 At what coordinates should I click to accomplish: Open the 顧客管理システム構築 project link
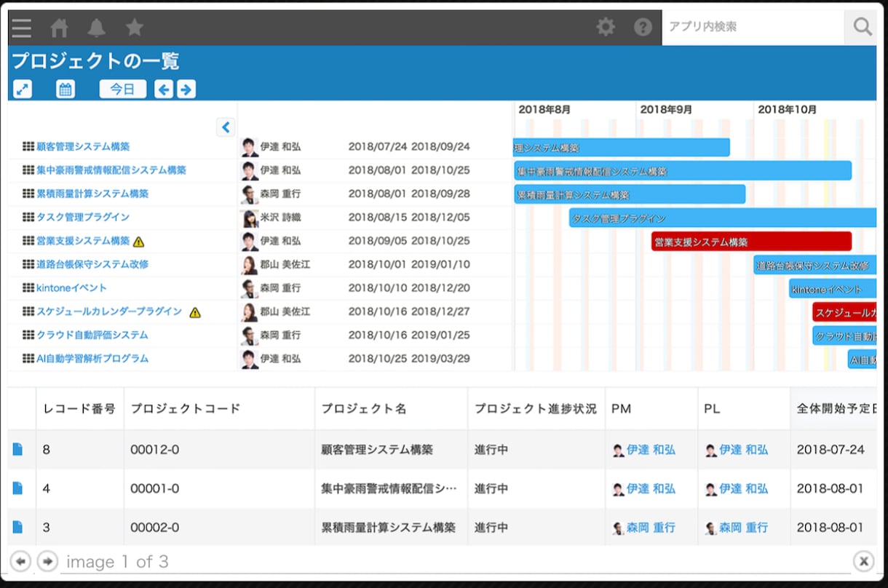(x=83, y=146)
